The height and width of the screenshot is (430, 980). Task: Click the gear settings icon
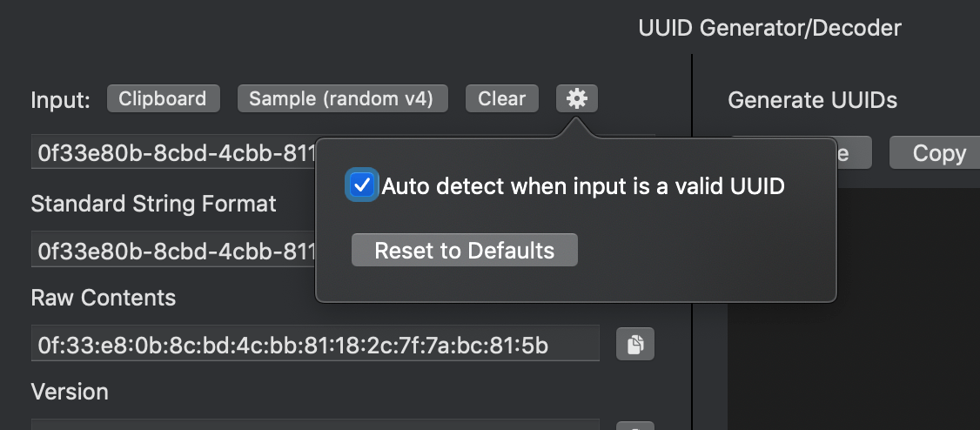tap(576, 99)
